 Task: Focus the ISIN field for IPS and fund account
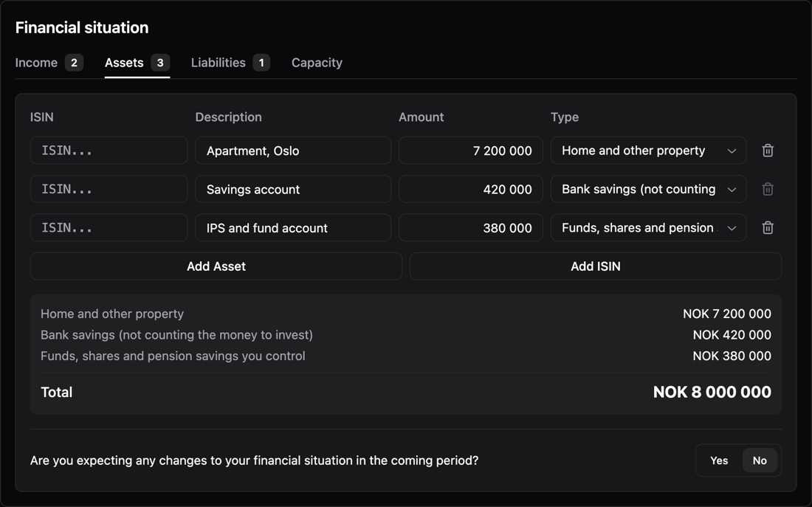(x=109, y=228)
